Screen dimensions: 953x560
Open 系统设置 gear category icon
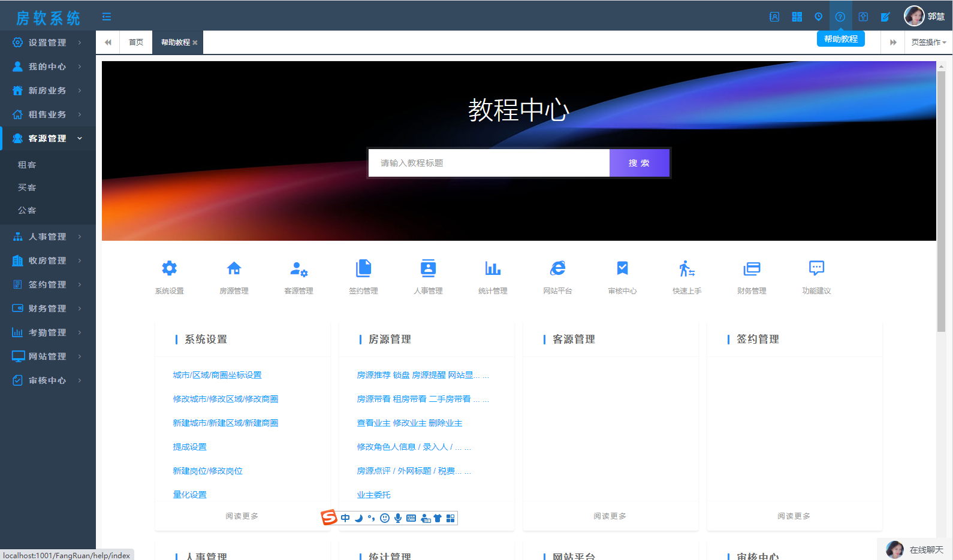click(170, 268)
